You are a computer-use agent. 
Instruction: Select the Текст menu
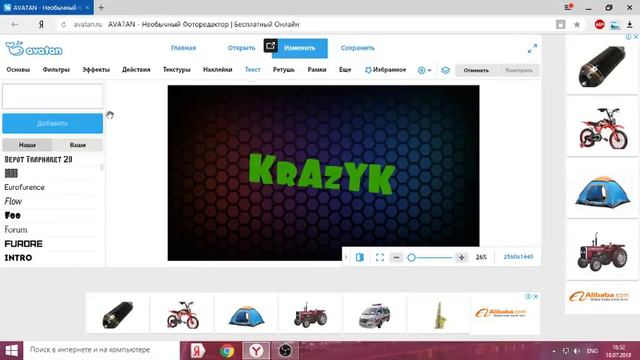tap(253, 70)
